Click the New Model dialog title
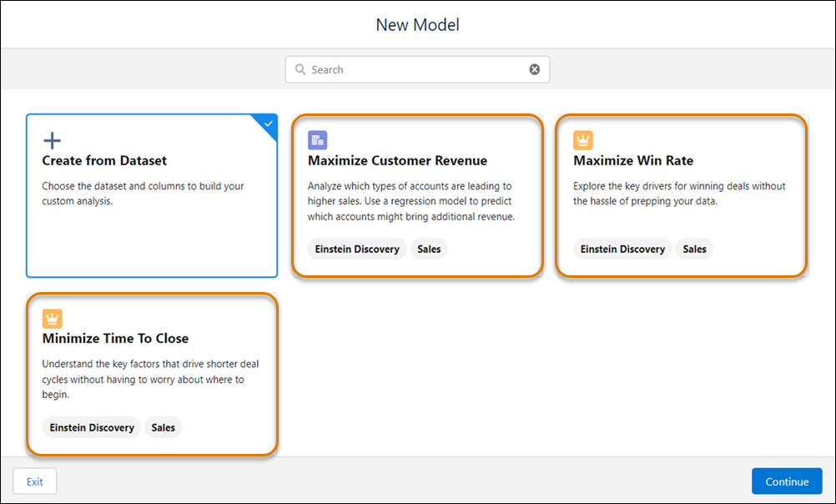The width and height of the screenshot is (836, 504). coord(417,24)
